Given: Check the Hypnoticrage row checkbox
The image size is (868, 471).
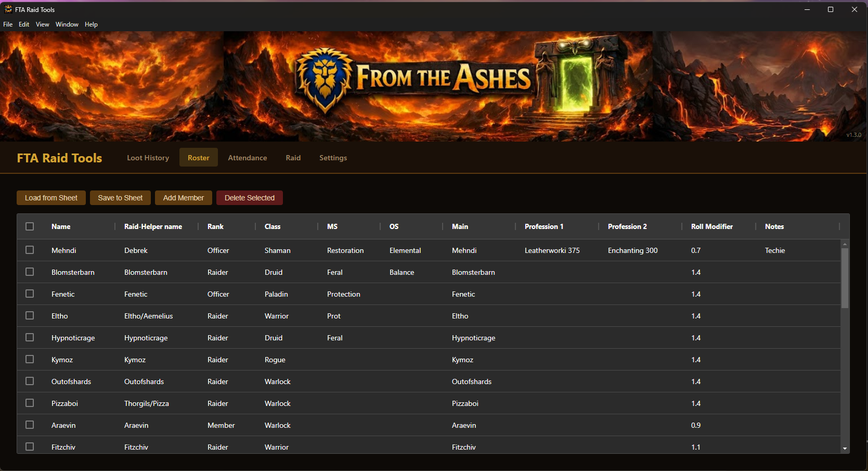Looking at the screenshot, I should click(x=30, y=337).
